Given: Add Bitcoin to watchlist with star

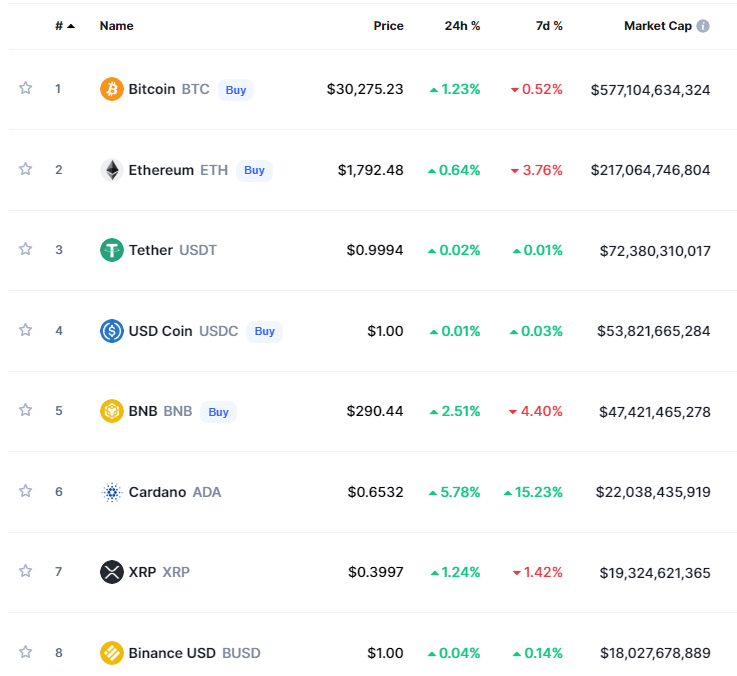Looking at the screenshot, I should (x=25, y=88).
